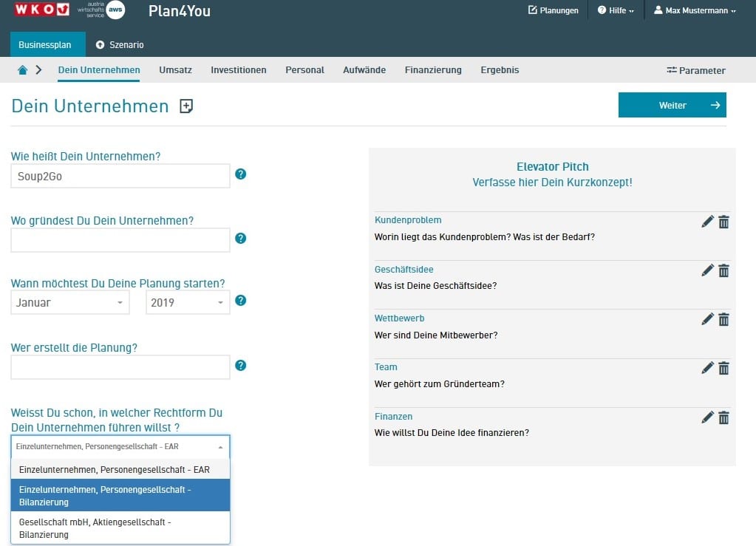Screen dimensions: 756x546
Task: Click help icon beside planning start date
Action: click(x=240, y=301)
